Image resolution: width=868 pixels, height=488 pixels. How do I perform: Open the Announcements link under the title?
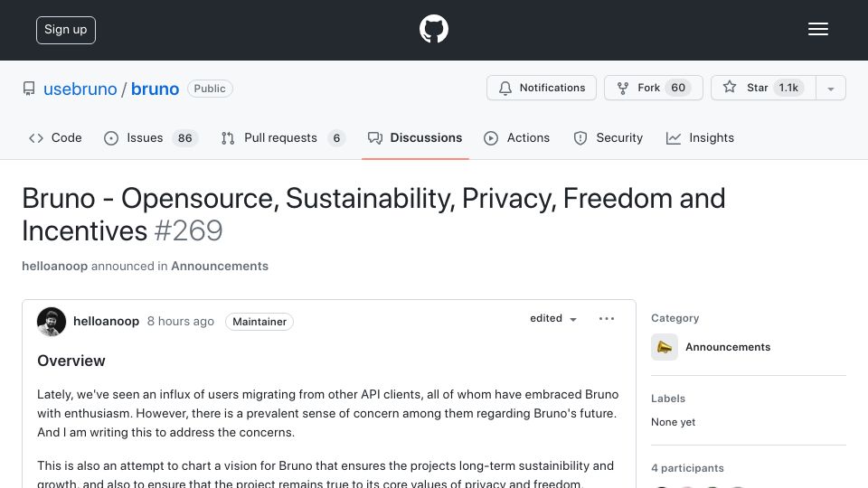coord(220,266)
